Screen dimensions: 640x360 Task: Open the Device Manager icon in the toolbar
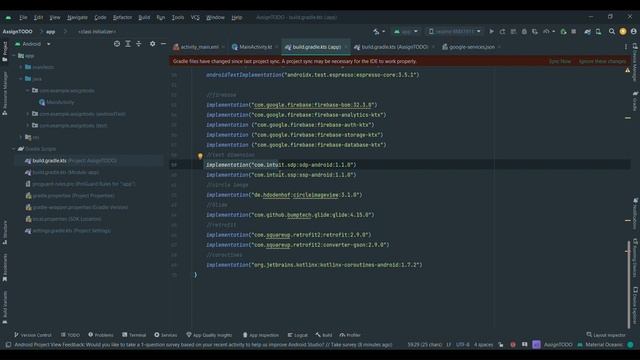point(598,31)
